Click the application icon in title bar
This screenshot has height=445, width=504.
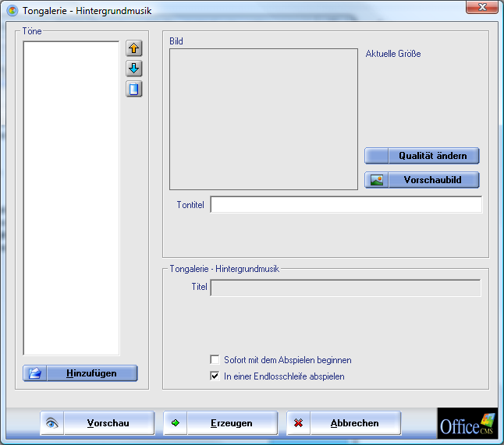tap(12, 11)
